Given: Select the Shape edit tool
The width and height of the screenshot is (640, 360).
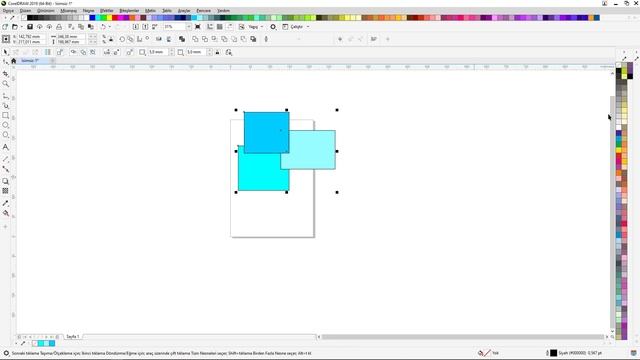Looking at the screenshot, I should [x=5, y=62].
